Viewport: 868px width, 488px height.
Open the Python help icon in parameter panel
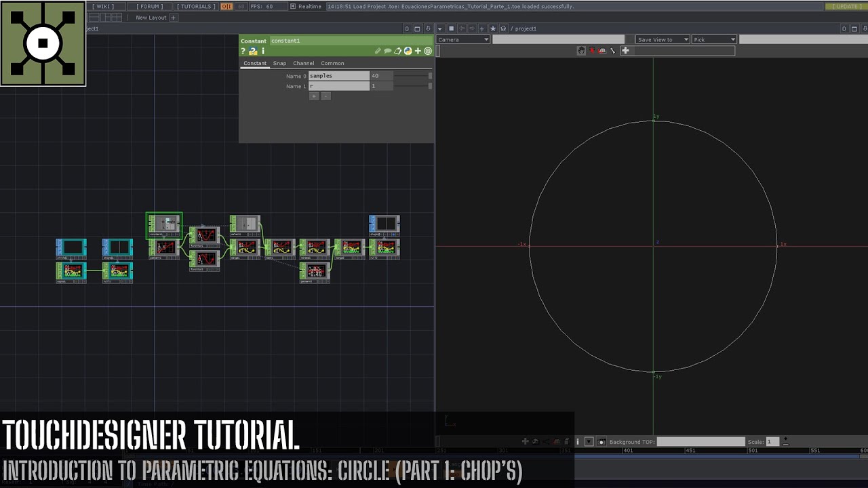(x=253, y=51)
